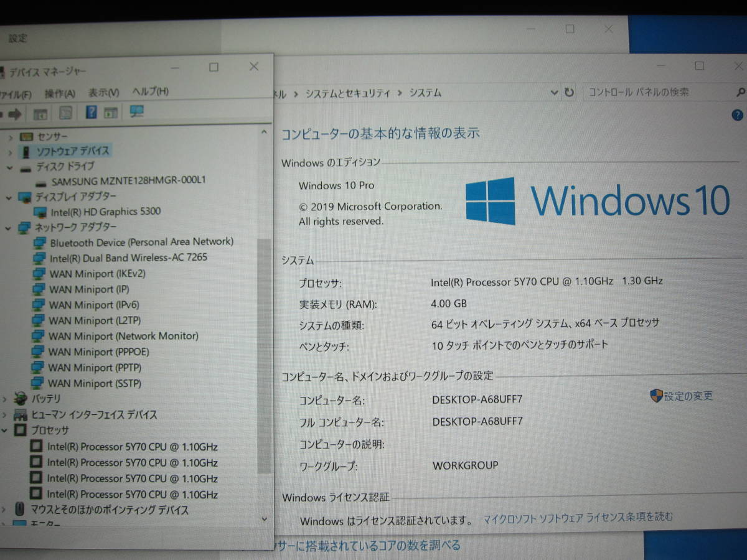Collapse the プロセッサ tree node
Screen dimensions: 747x560
coord(4,431)
